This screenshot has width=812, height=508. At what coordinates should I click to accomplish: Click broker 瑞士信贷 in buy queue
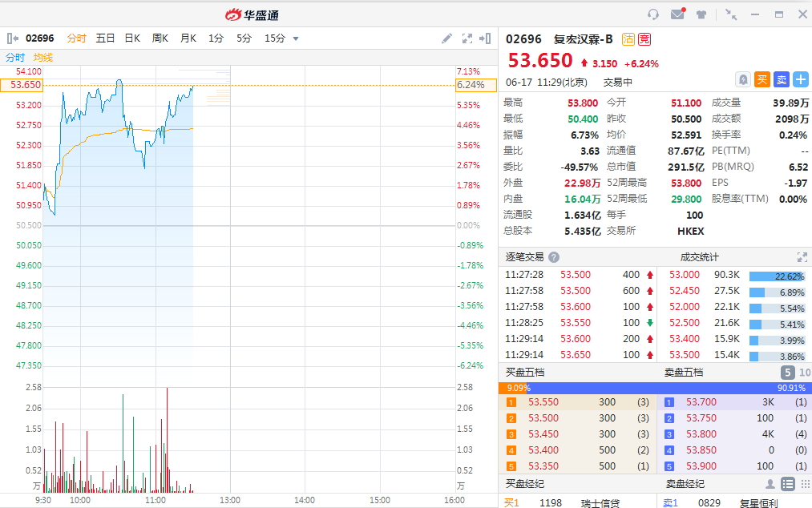[600, 503]
